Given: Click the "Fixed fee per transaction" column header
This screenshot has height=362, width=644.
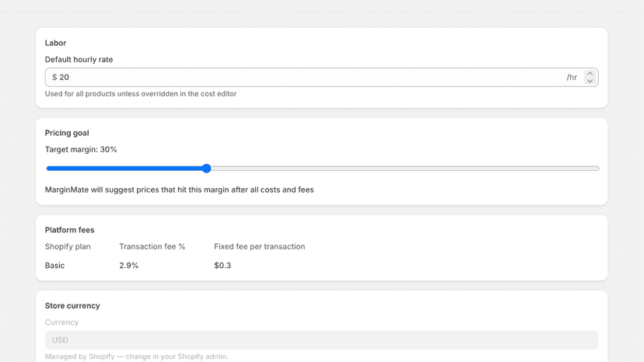Looking at the screenshot, I should (260, 247).
